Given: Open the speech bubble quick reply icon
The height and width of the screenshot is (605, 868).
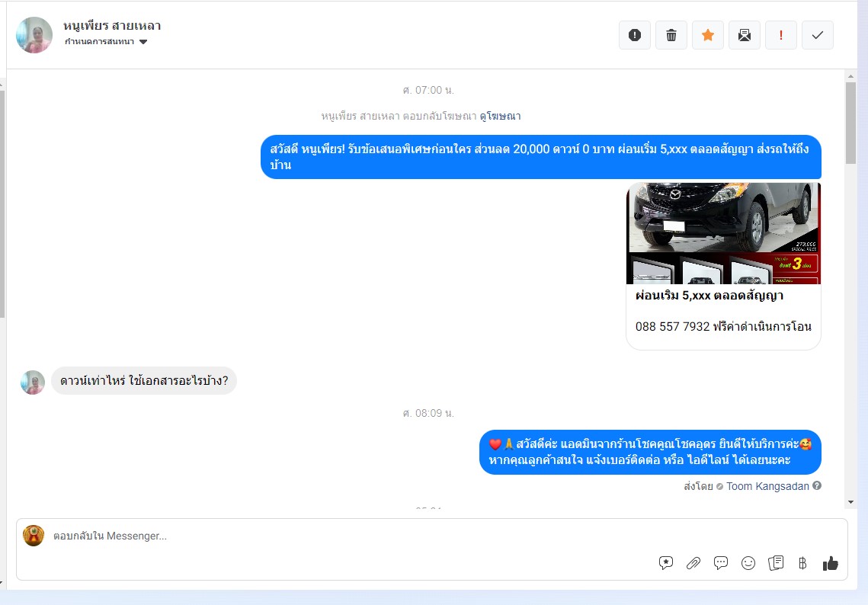Looking at the screenshot, I should click(721, 564).
